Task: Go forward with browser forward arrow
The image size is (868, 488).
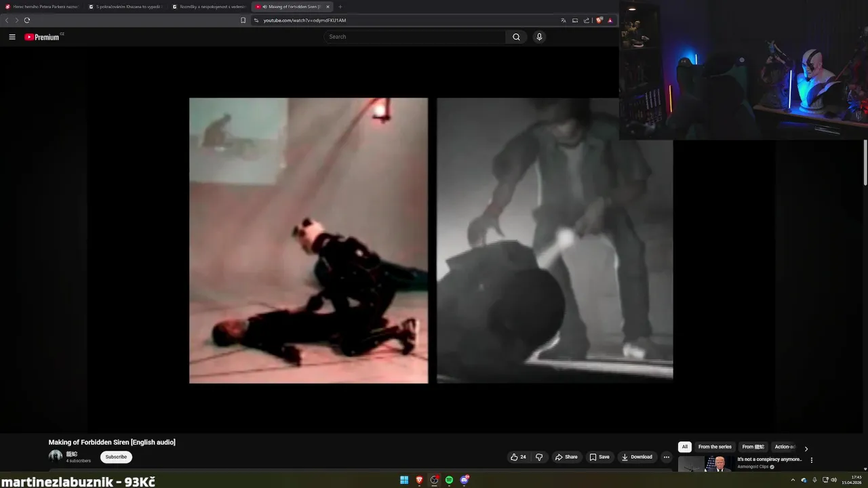Action: point(17,20)
